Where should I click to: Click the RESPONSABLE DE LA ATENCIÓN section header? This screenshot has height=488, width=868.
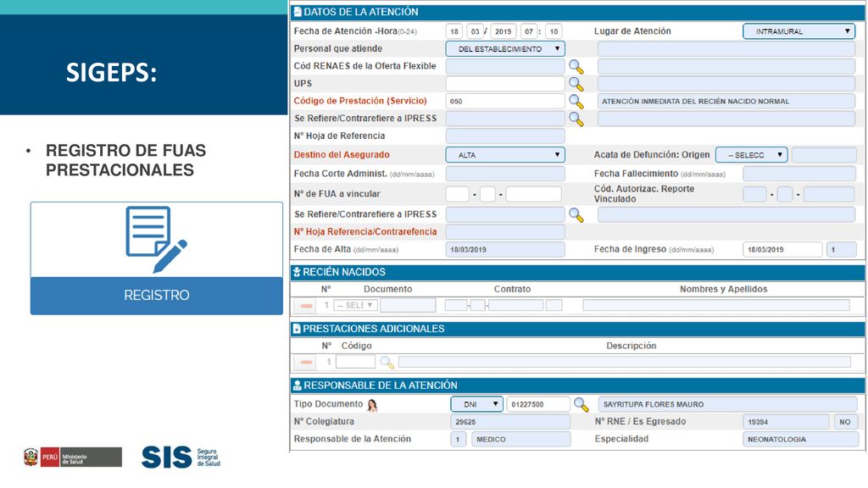577,385
